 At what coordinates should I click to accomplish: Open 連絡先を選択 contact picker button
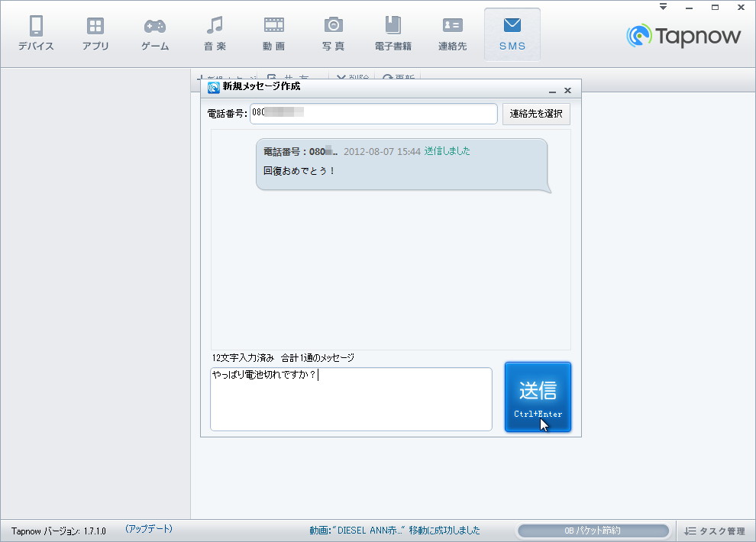[x=535, y=113]
